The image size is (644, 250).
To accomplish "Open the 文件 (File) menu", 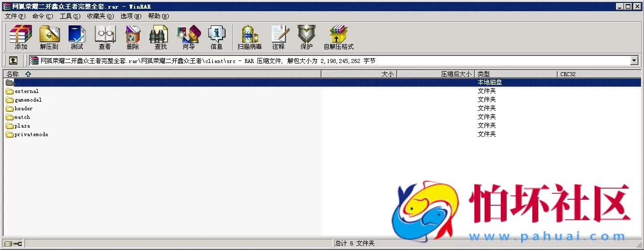I will pos(15,16).
